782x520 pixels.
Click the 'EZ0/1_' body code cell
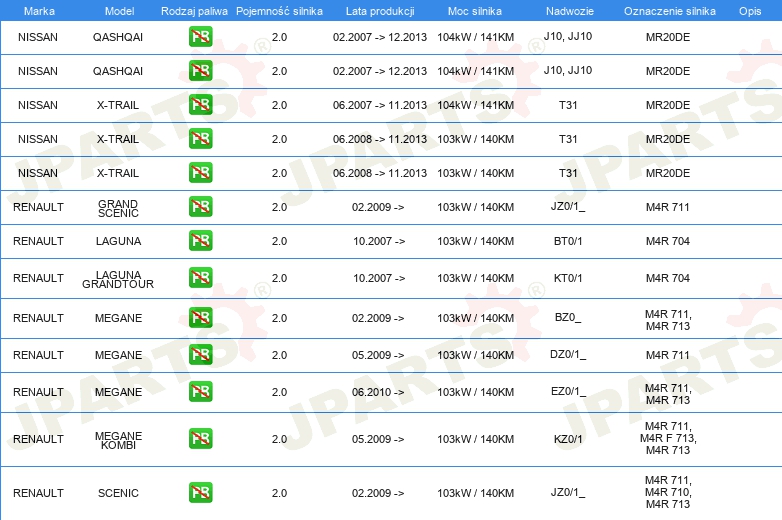click(x=568, y=391)
